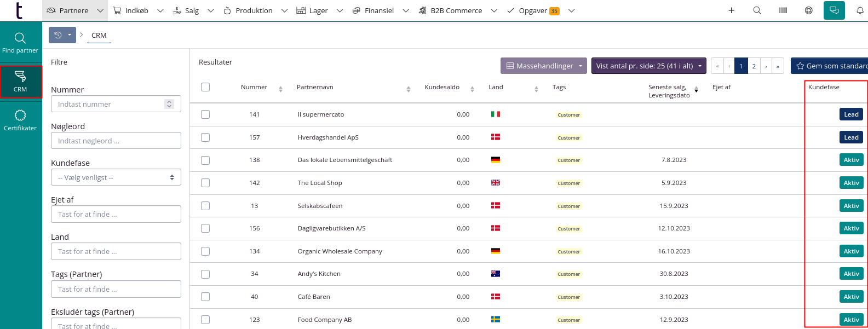This screenshot has height=329, width=868.
Task: Select the checkbox for The Local Shop
Action: [205, 183]
